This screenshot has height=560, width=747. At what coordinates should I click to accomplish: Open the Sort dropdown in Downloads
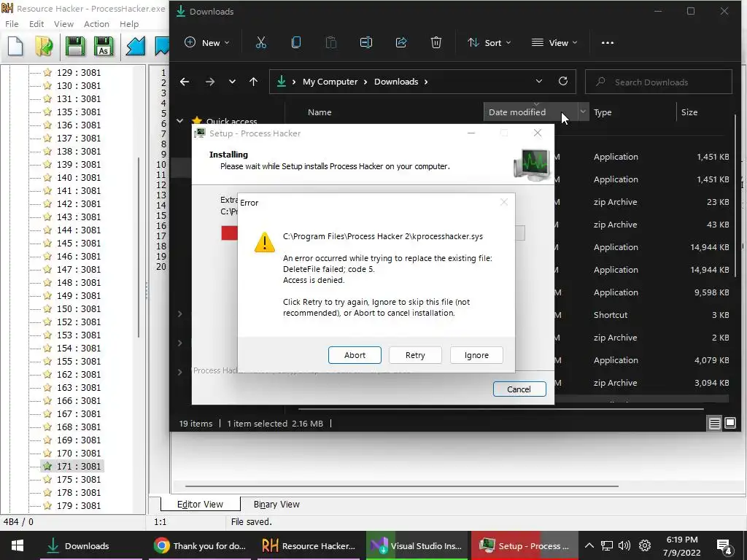click(489, 42)
